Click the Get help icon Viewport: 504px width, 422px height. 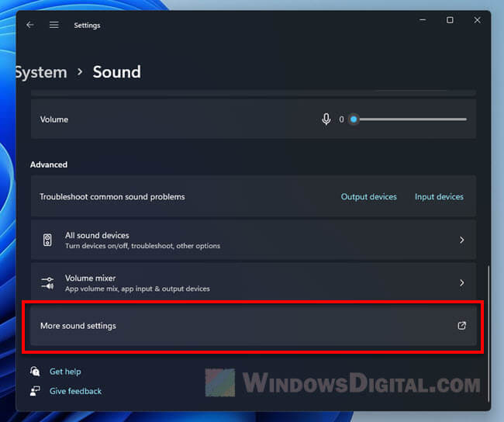click(35, 371)
